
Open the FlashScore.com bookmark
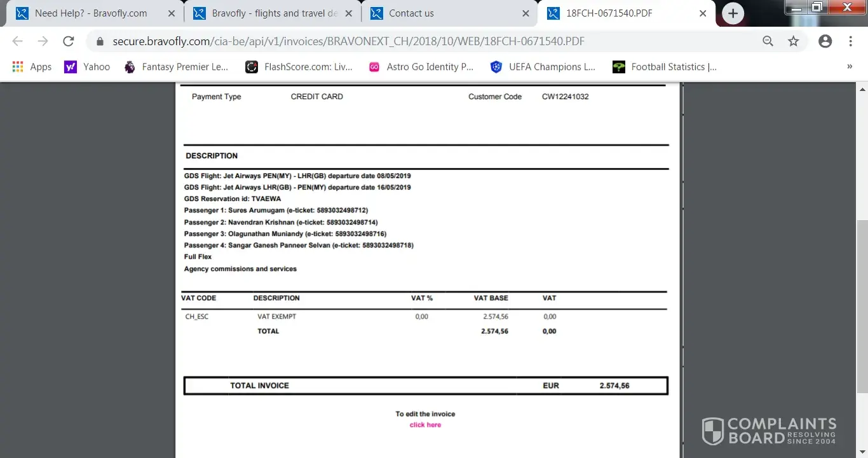click(x=299, y=67)
